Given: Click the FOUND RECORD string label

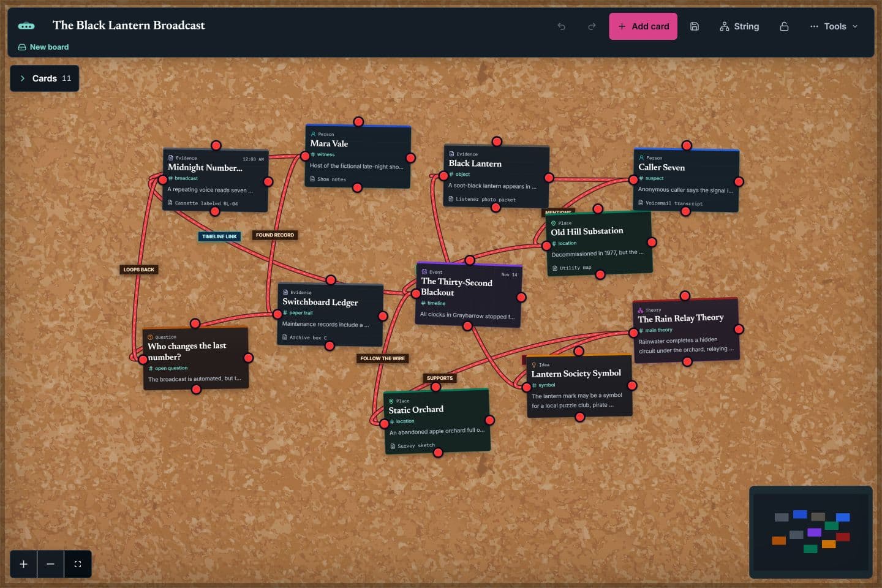Looking at the screenshot, I should (275, 235).
